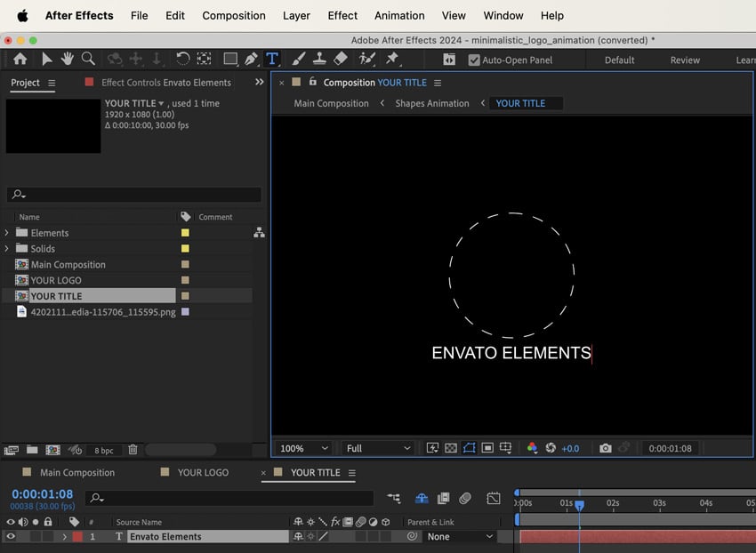The image size is (756, 553).
Task: Toggle region of interest in viewer
Action: point(487,448)
